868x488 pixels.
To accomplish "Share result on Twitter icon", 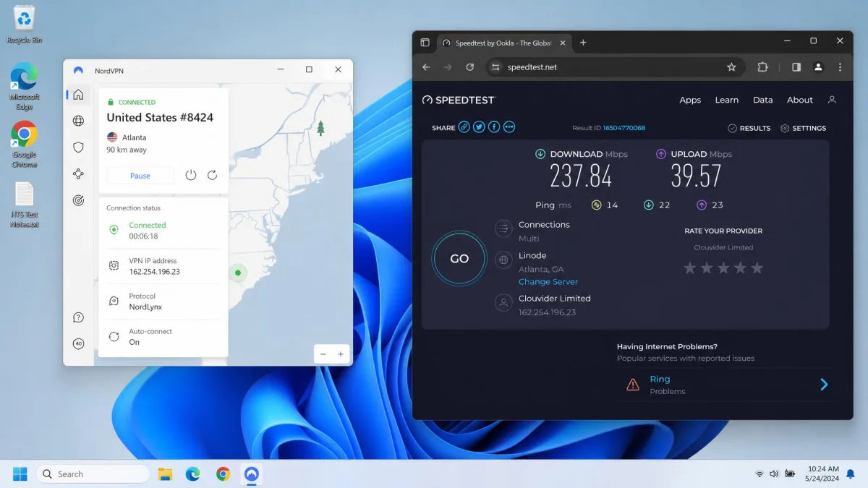I will pyautogui.click(x=479, y=127).
